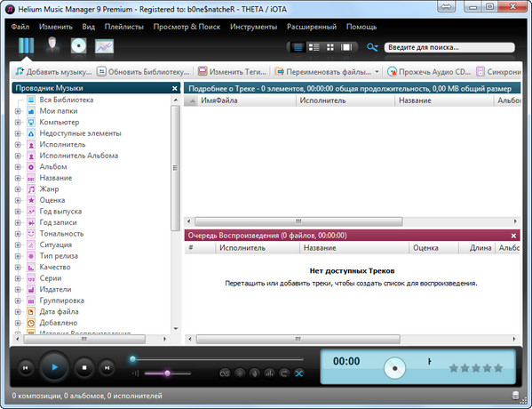Expand the 'Компьютер' tree node
Image resolution: width=532 pixels, height=409 pixels.
click(x=18, y=123)
